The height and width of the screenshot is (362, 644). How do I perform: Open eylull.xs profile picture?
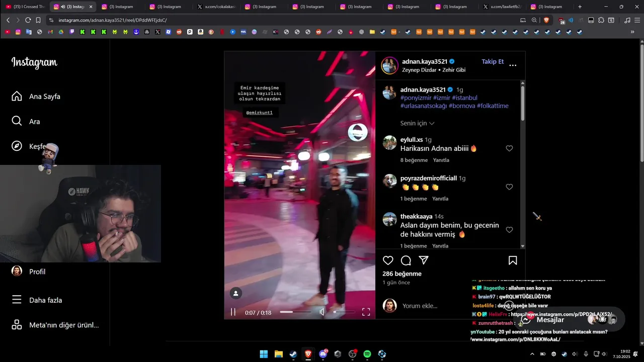tap(390, 143)
